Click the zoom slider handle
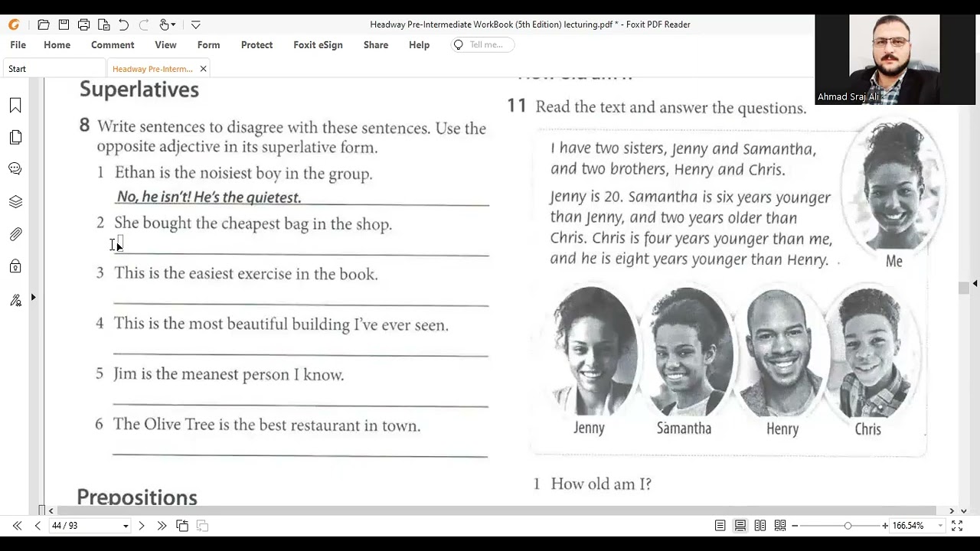 coord(848,526)
